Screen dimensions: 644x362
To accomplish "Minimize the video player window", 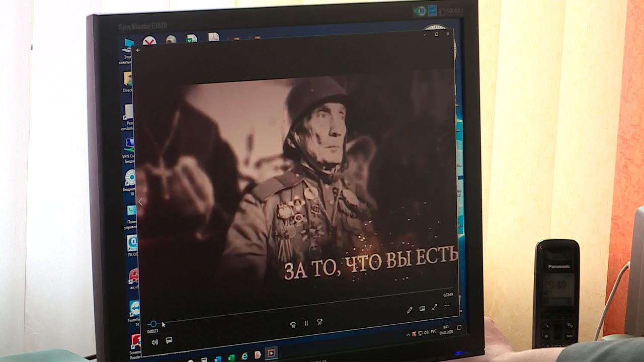I will 424,34.
